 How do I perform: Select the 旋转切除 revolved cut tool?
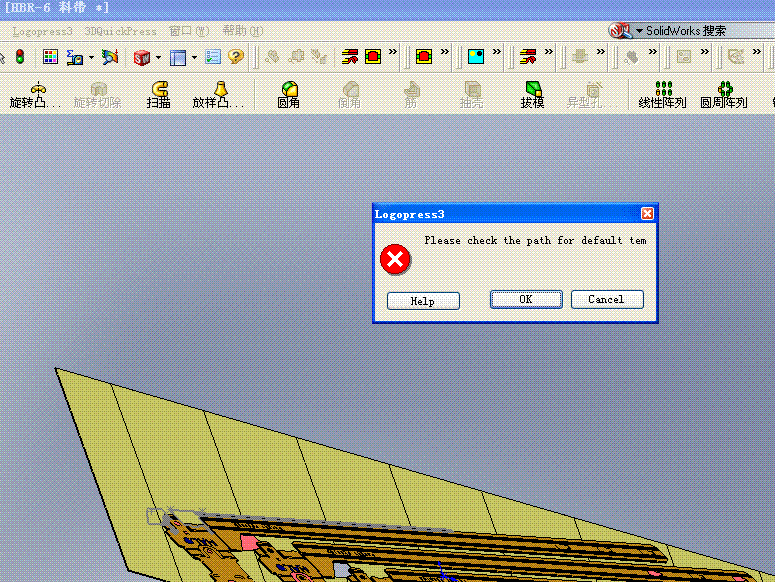[97, 95]
